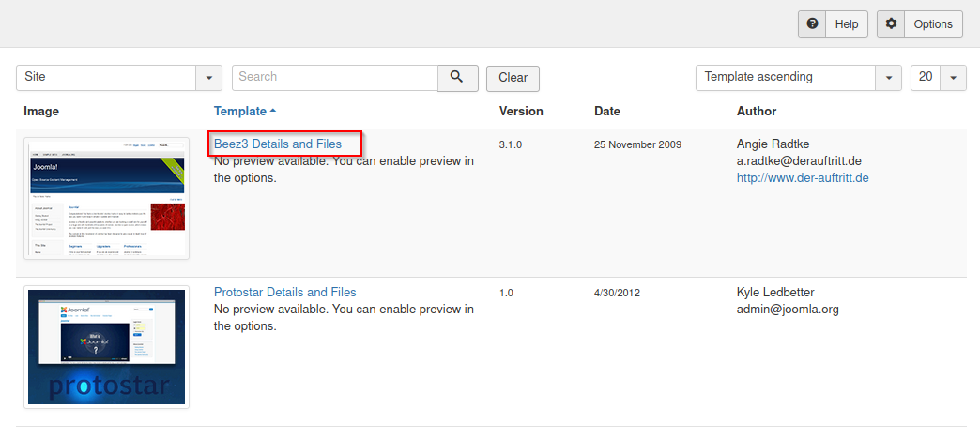Sort by the Template column header

[239, 111]
